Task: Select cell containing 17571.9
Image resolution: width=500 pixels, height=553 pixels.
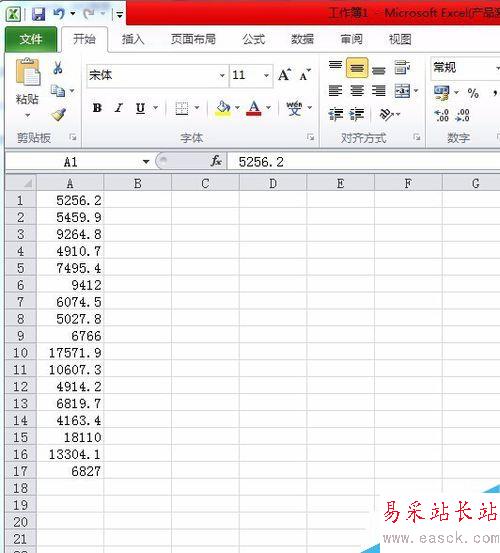Action: tap(70, 353)
